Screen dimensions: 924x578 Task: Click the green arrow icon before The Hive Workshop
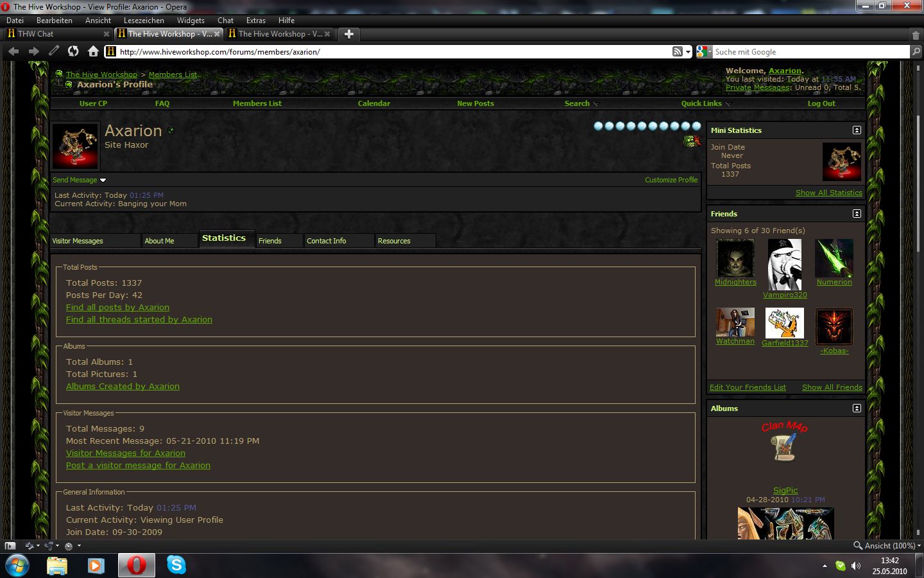(59, 74)
